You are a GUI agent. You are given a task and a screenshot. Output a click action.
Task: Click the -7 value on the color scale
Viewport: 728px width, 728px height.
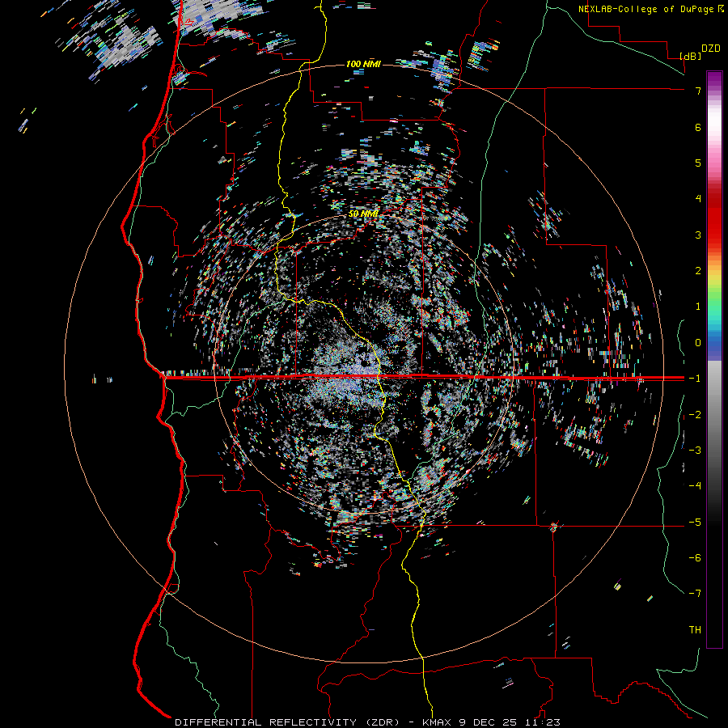click(x=695, y=594)
